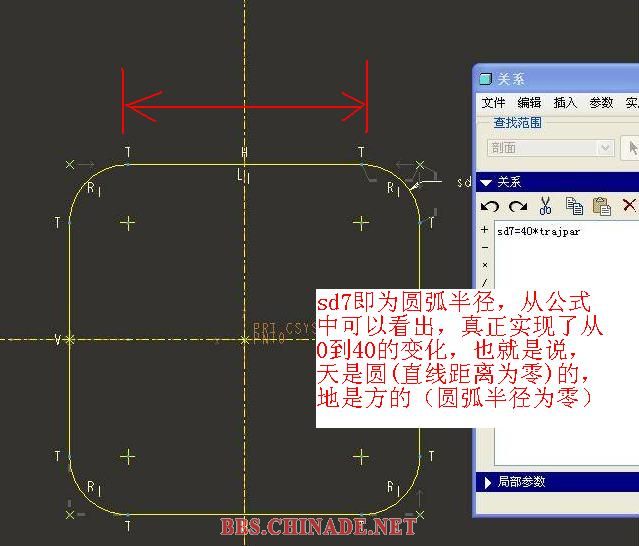The width and height of the screenshot is (639, 546).
Task: Click the selection arrow button beside 剖面
Action: (x=631, y=148)
